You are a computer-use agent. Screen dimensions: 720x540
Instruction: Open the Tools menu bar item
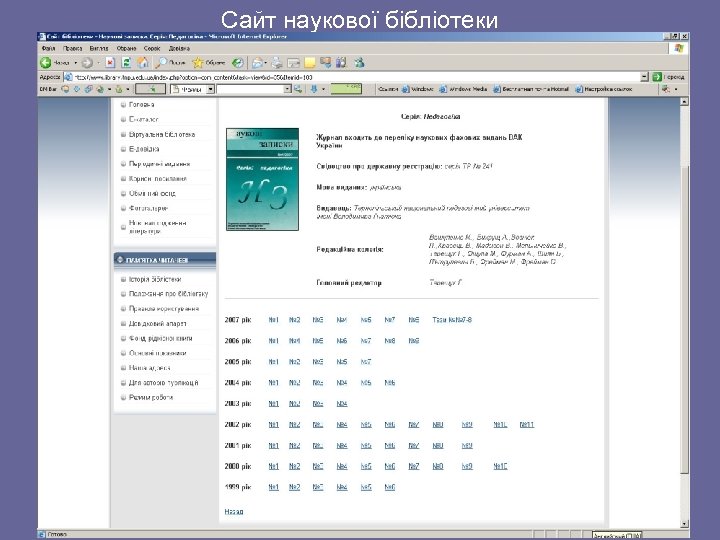pyautogui.click(x=152, y=48)
